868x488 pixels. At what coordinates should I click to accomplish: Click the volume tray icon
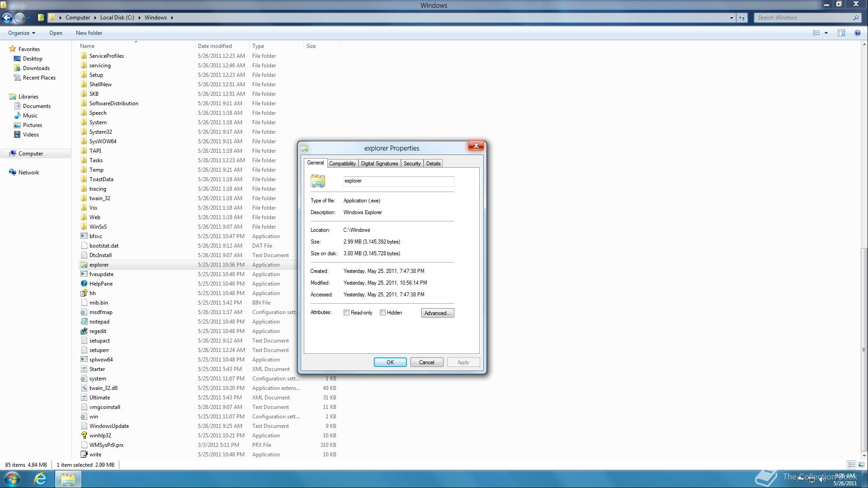822,479
